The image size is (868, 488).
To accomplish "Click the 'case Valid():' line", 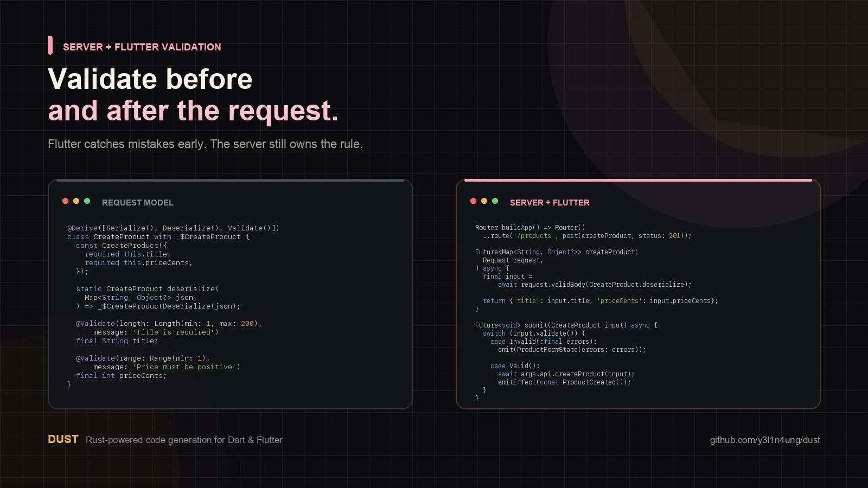I will 515,366.
